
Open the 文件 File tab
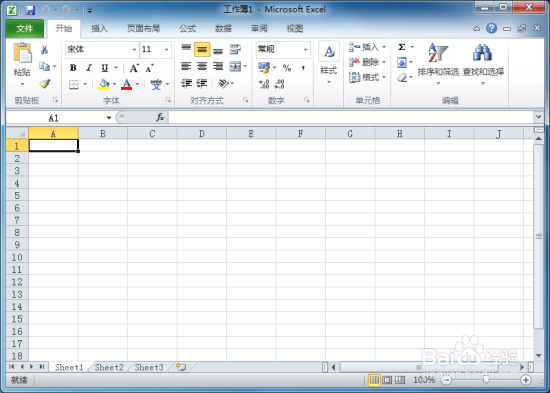(25, 28)
